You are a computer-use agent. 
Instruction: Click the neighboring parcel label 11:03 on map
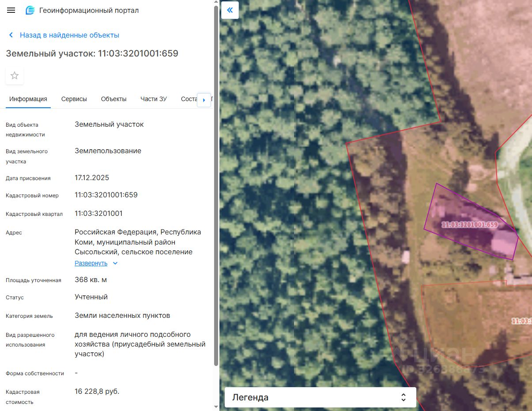tap(522, 321)
